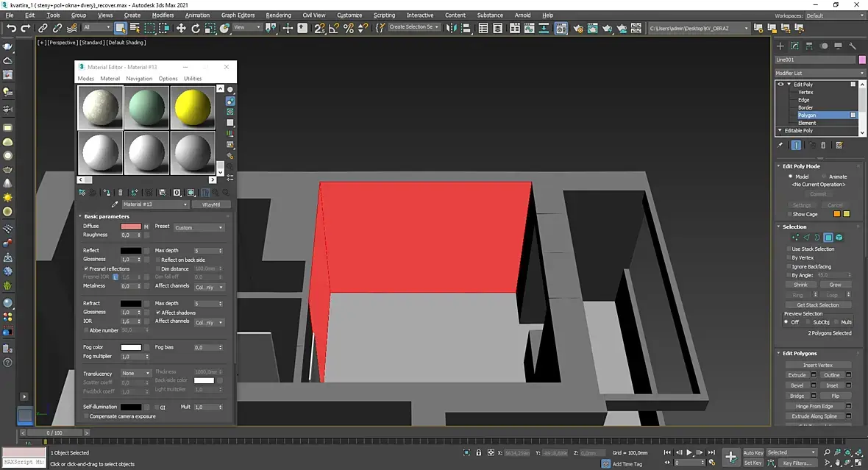Open the Modify command panel tab

pyautogui.click(x=795, y=46)
